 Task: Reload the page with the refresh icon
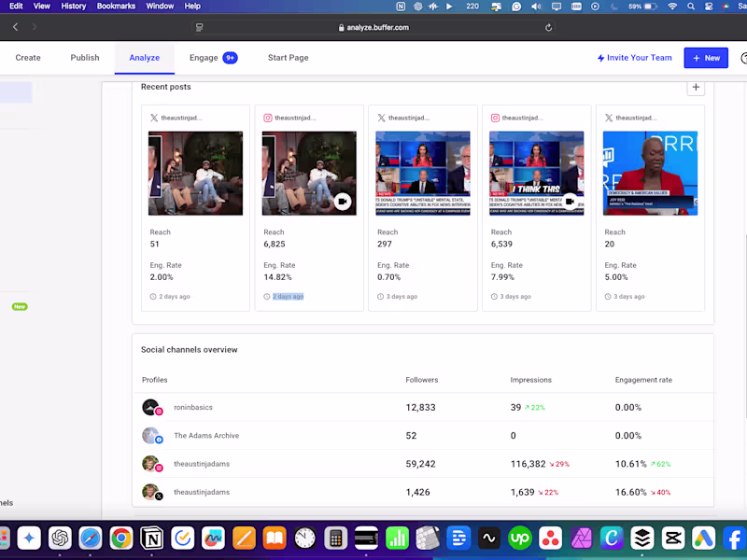click(x=549, y=27)
